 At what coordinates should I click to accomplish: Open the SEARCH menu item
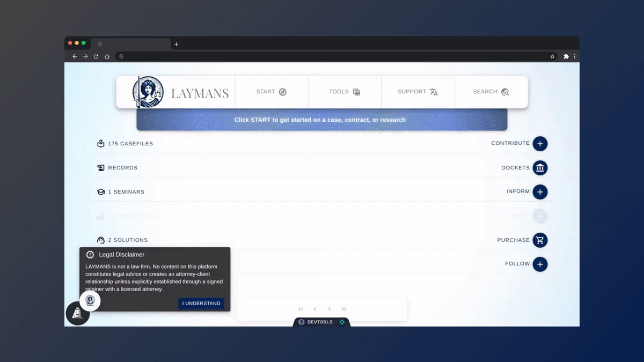click(491, 92)
